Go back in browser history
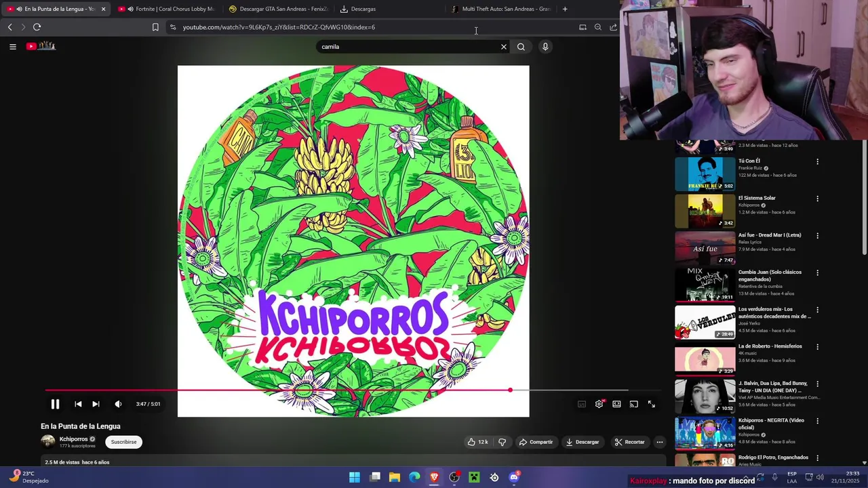868x488 pixels. click(9, 27)
